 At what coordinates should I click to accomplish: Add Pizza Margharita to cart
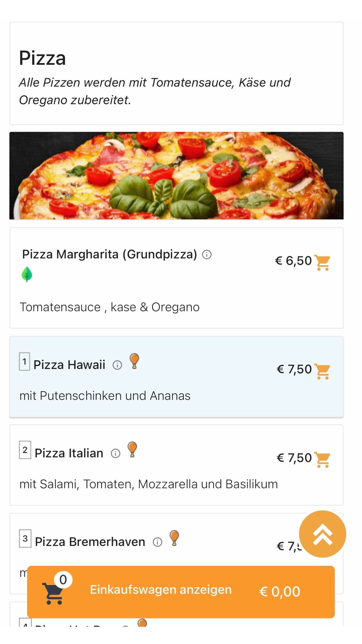tap(322, 262)
